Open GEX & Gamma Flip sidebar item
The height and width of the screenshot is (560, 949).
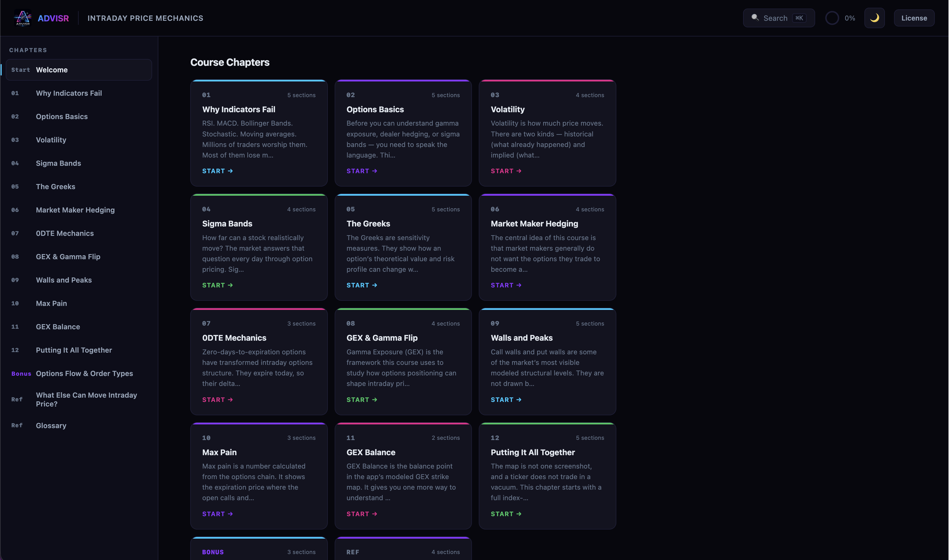tap(79, 257)
